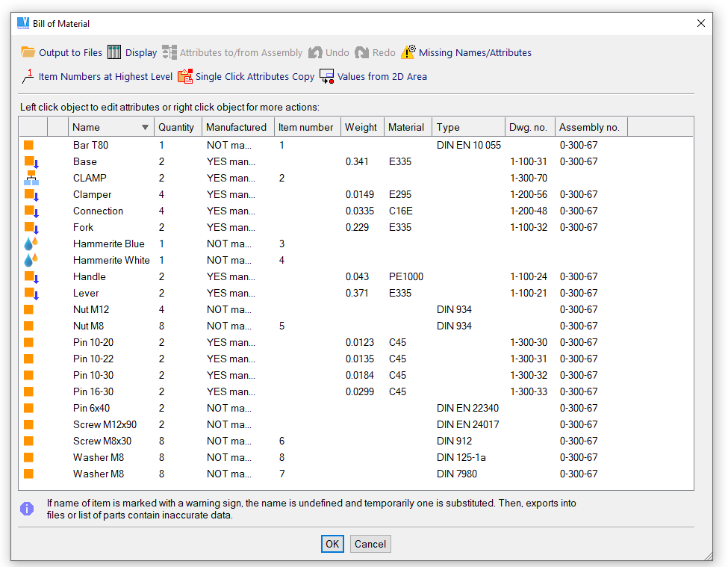This screenshot has height=567, width=728.
Task: Click the Quantity column header
Action: [x=177, y=128]
